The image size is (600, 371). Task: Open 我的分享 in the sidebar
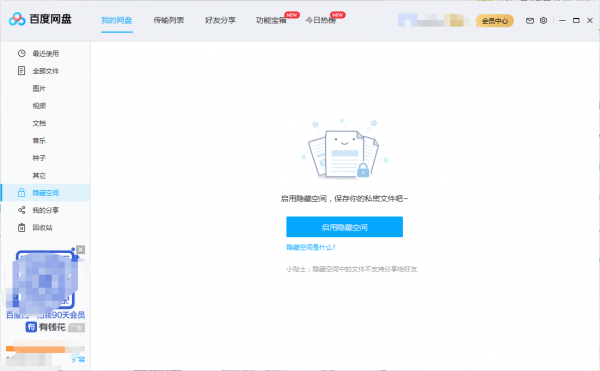tap(45, 210)
